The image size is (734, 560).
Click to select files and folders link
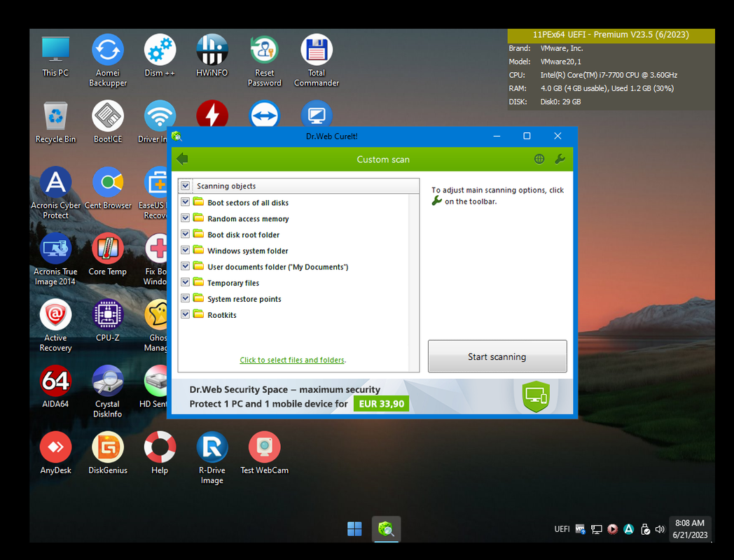point(292,360)
